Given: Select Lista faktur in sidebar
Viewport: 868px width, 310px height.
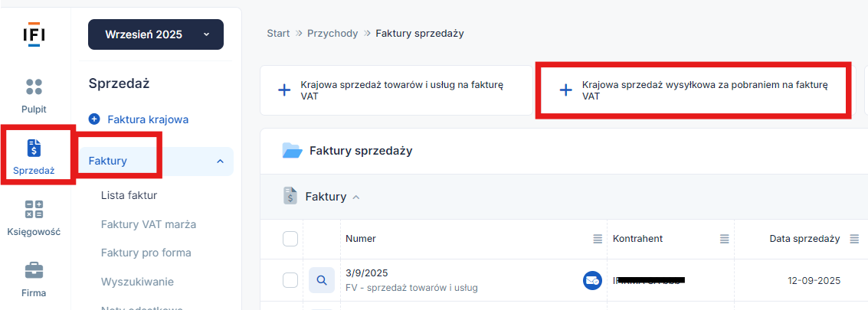Looking at the screenshot, I should tap(129, 195).
